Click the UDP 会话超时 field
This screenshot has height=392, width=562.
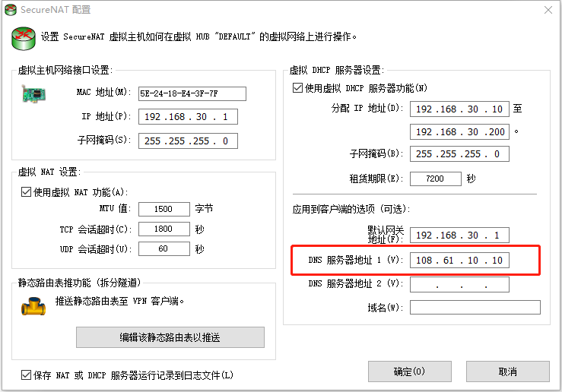pos(164,249)
